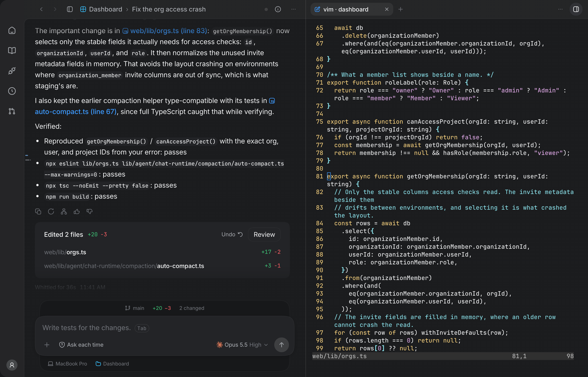Open the Opus 5.5 High model dropdown
Viewport: 588px width, 377px height.
tap(242, 345)
